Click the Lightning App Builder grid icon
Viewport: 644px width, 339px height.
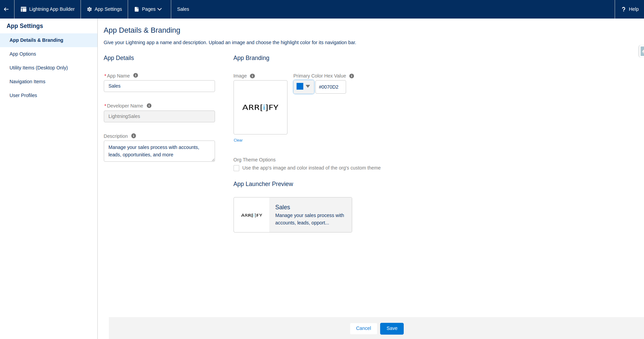24,9
